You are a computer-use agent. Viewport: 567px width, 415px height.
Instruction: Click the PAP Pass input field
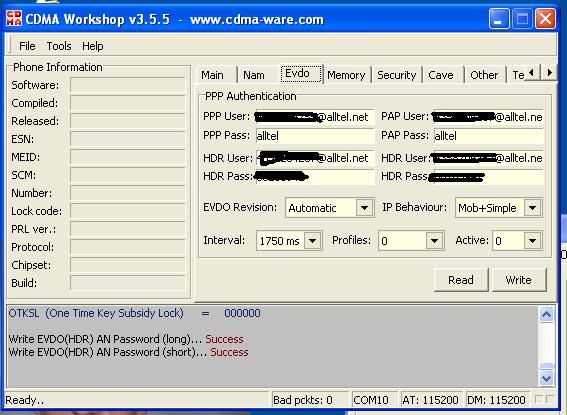point(489,136)
